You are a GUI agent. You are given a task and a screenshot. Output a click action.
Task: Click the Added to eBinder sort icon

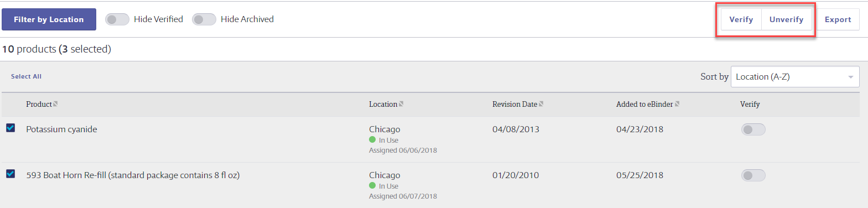coord(677,104)
